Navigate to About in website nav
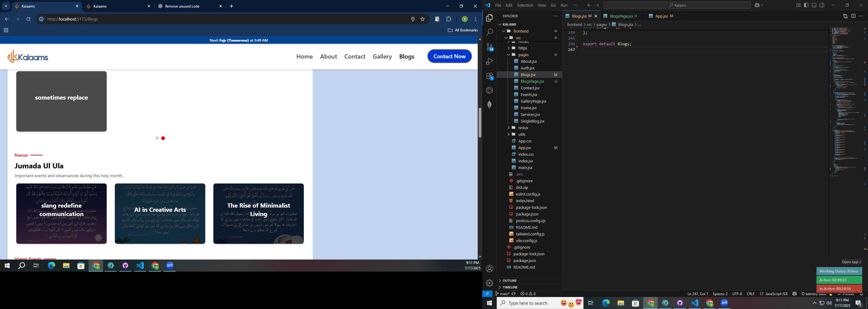The image size is (868, 309). click(x=329, y=56)
